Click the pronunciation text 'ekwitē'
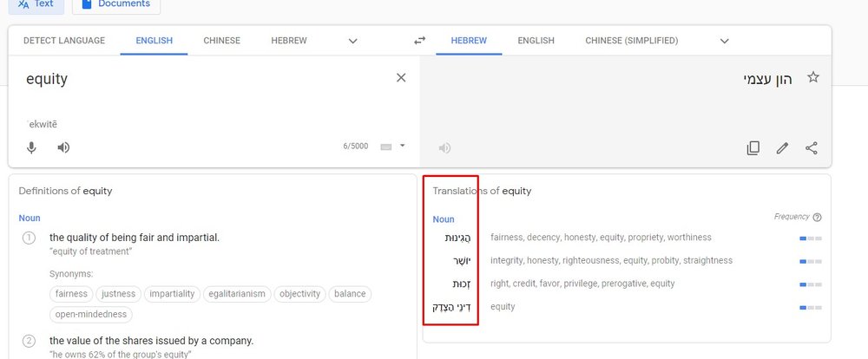The width and height of the screenshot is (868, 359). 42,125
